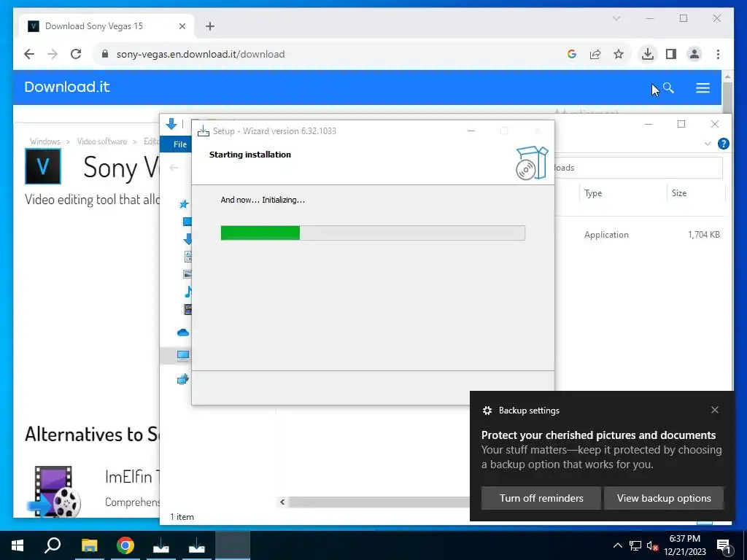The image size is (747, 560).
Task: Click the Setup wizard title icon
Action: [204, 131]
